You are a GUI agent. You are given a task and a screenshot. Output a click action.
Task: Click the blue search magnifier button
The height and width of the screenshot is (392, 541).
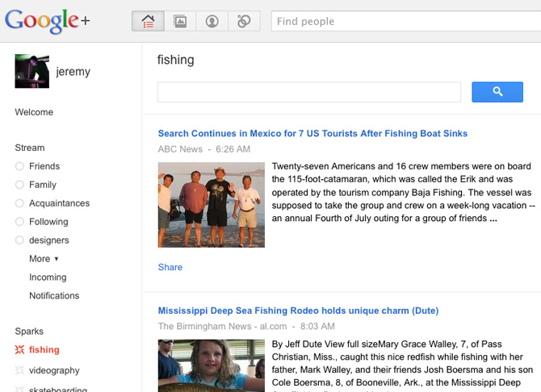point(497,92)
